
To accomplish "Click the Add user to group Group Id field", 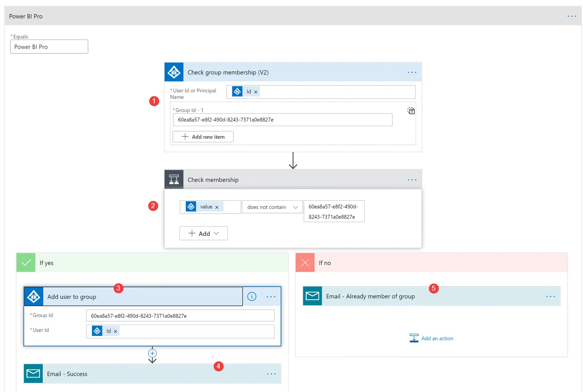I will tap(180, 316).
